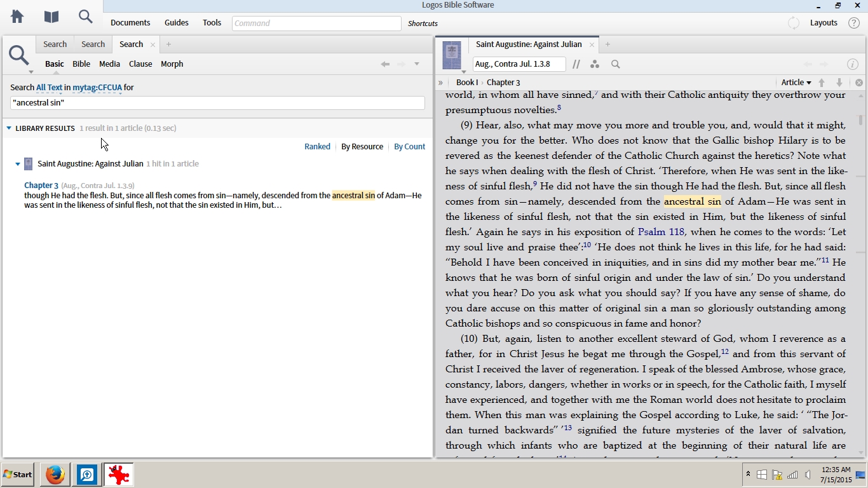This screenshot has width=868, height=488.
Task: Jump to next article down arrow
Action: point(839,83)
